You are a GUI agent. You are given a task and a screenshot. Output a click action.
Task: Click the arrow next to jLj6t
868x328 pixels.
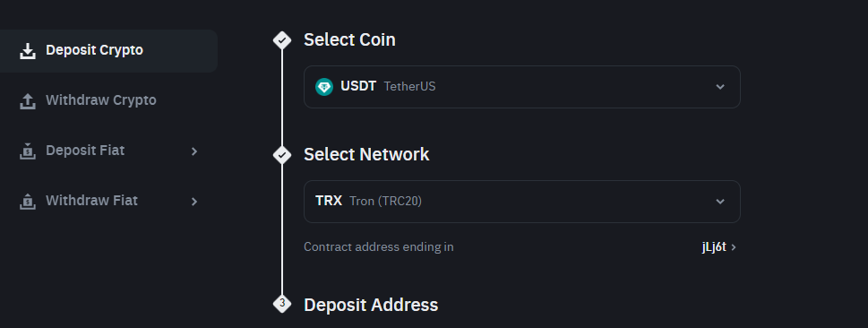point(734,247)
